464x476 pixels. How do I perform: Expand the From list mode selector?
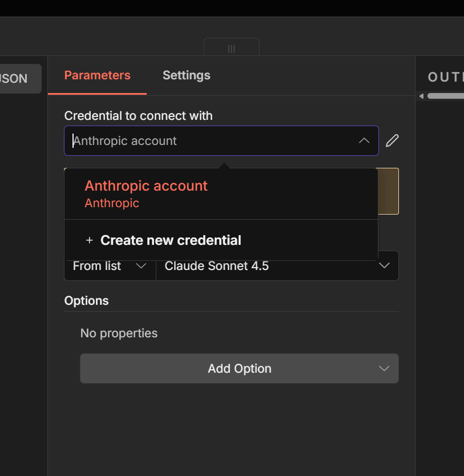pos(110,266)
